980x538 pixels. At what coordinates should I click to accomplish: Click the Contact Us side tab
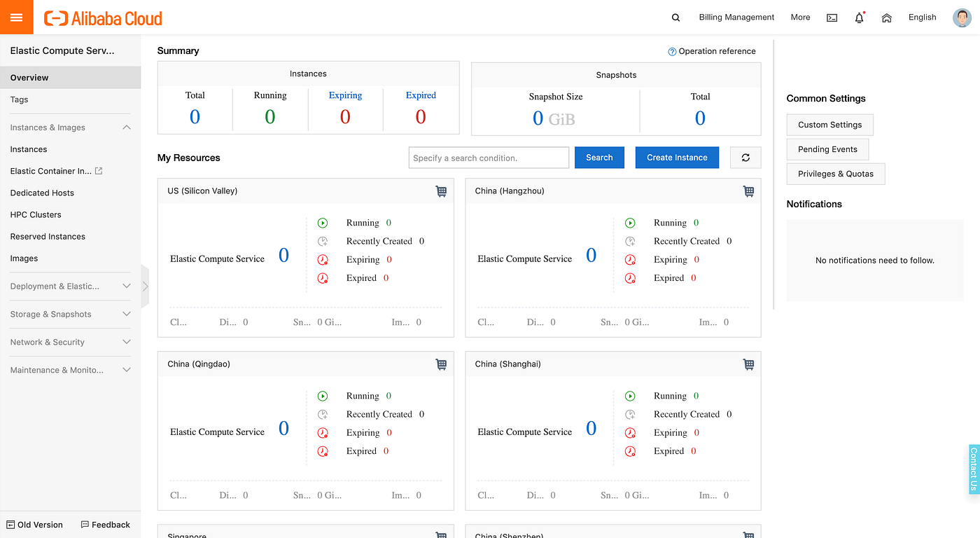pos(974,469)
